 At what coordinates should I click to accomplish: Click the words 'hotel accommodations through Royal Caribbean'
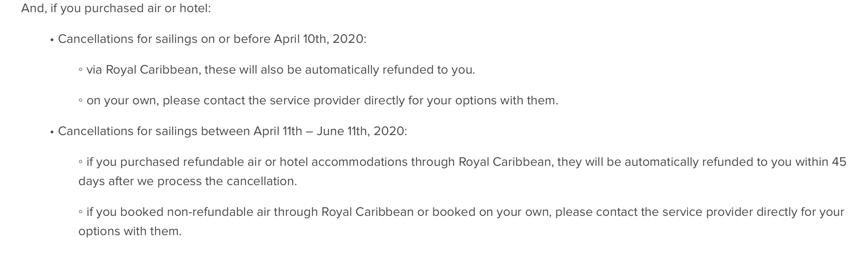pos(415,162)
